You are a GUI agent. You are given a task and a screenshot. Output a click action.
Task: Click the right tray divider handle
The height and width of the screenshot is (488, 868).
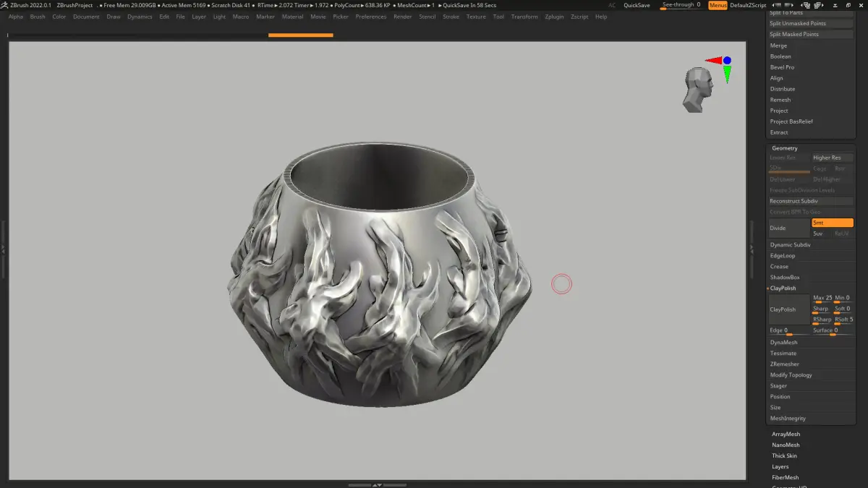752,248
